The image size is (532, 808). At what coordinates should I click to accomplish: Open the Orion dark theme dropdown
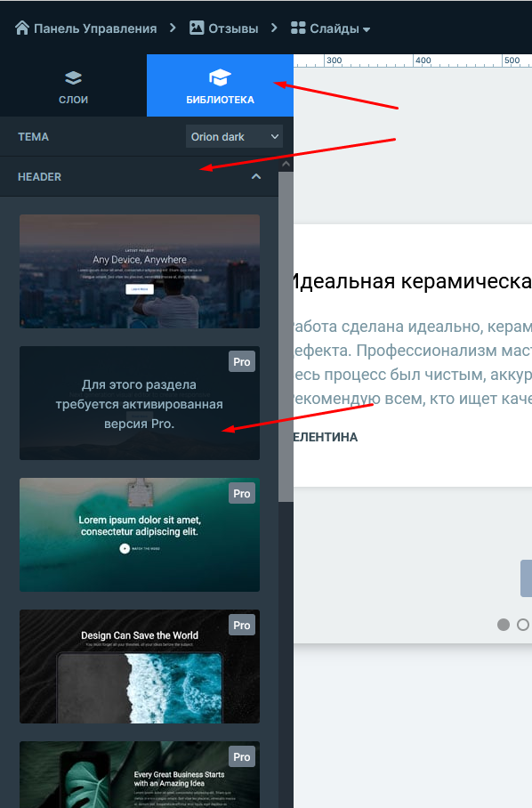(x=234, y=136)
